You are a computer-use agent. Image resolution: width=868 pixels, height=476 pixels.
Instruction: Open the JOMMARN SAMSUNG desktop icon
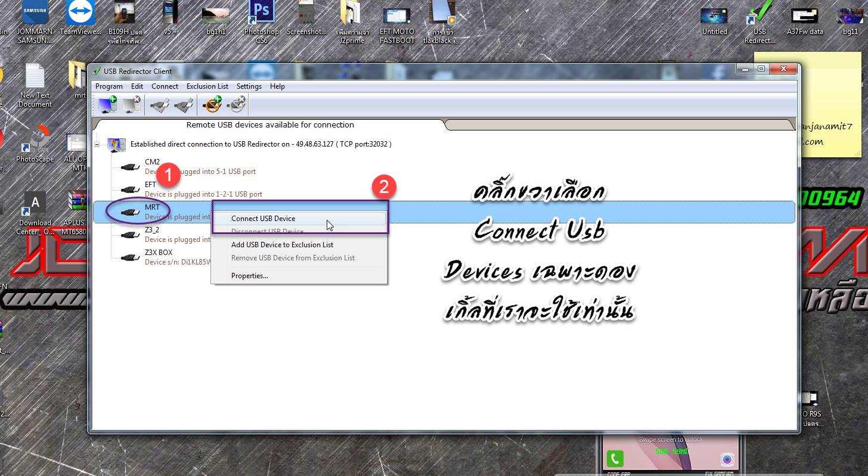click(35, 22)
